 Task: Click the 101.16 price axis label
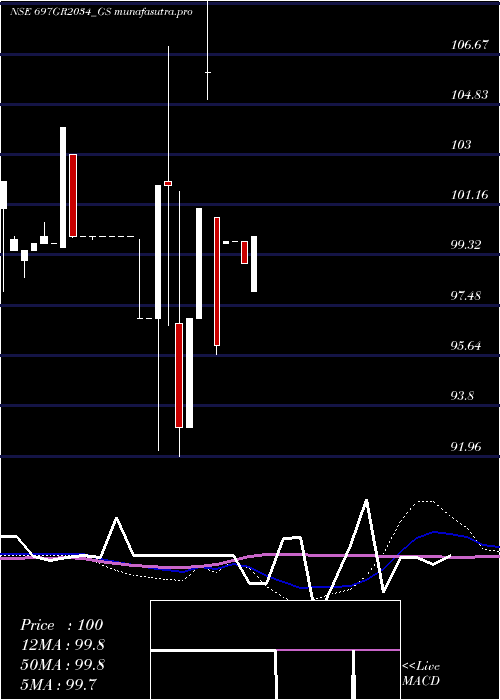[x=469, y=195]
